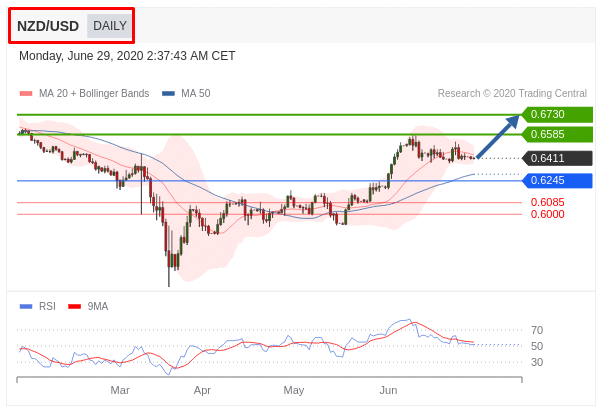This screenshot has height=415, width=599.
Task: Click the 0.6411 current price tag
Action: click(557, 158)
